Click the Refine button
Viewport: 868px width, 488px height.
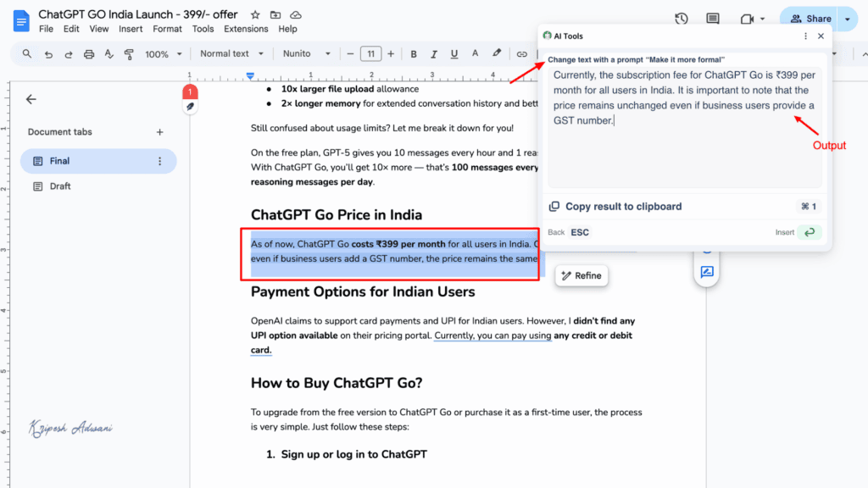581,275
